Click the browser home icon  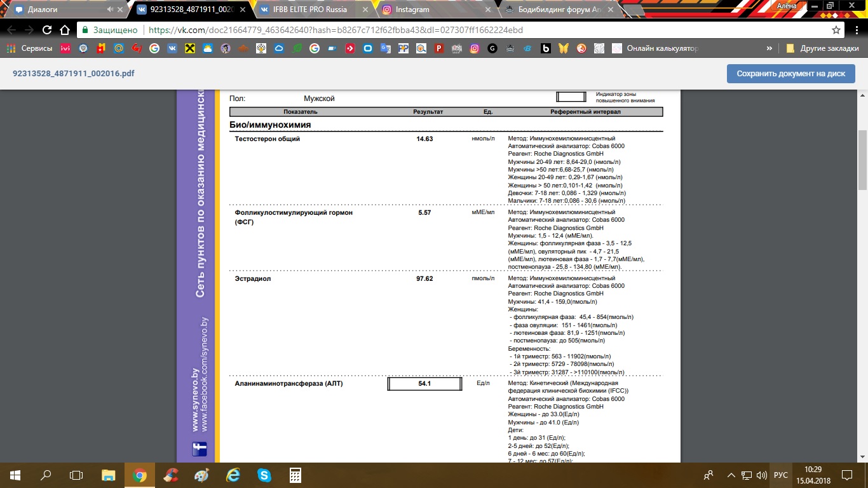(x=64, y=30)
